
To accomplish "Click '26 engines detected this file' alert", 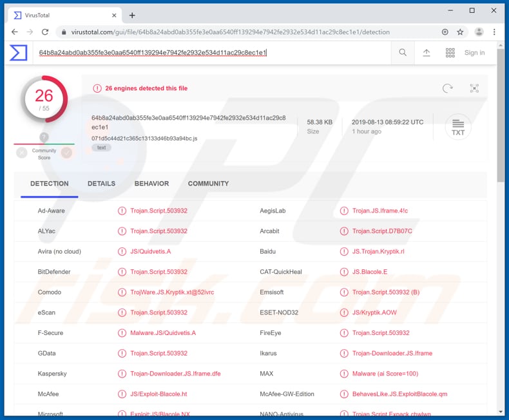I will 146,88.
